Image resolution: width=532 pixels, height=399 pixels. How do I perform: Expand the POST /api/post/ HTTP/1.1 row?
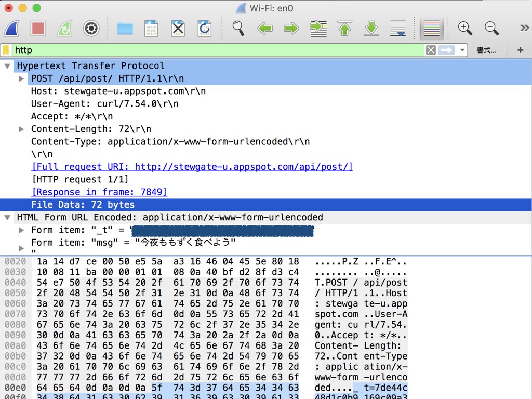(x=21, y=79)
